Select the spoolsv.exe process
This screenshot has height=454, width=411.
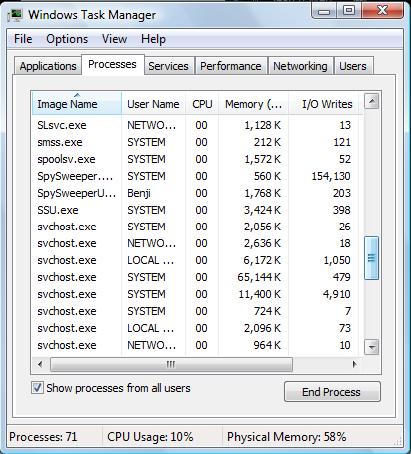click(x=195, y=159)
